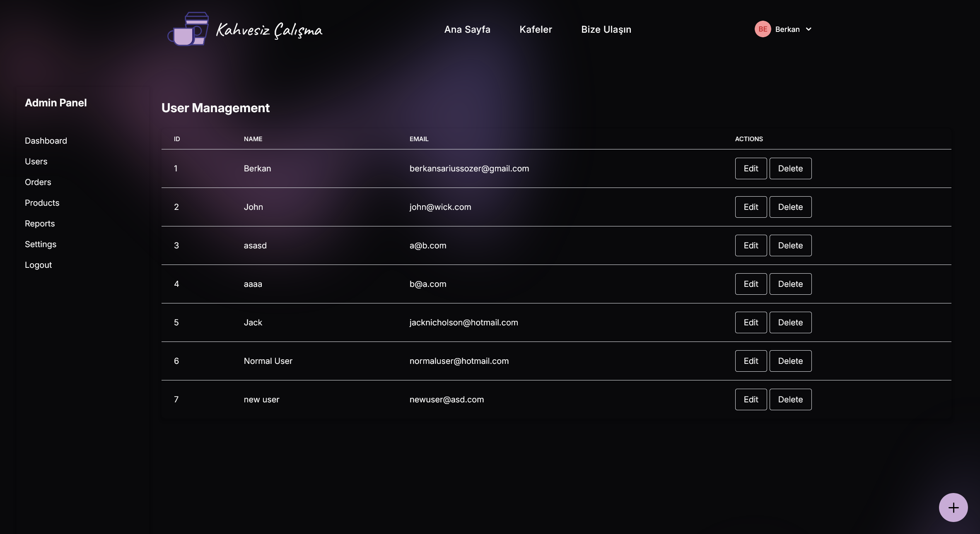Image resolution: width=980 pixels, height=534 pixels.
Task: Delete the user John
Action: tap(790, 207)
